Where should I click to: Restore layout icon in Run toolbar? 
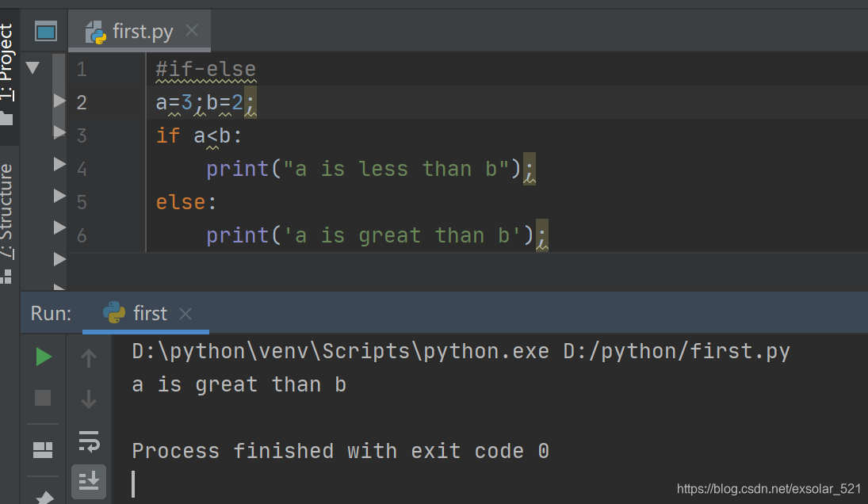(x=43, y=450)
